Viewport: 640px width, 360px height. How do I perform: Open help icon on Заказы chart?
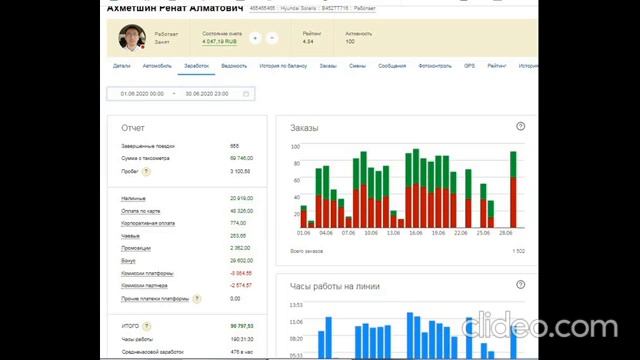pyautogui.click(x=520, y=127)
